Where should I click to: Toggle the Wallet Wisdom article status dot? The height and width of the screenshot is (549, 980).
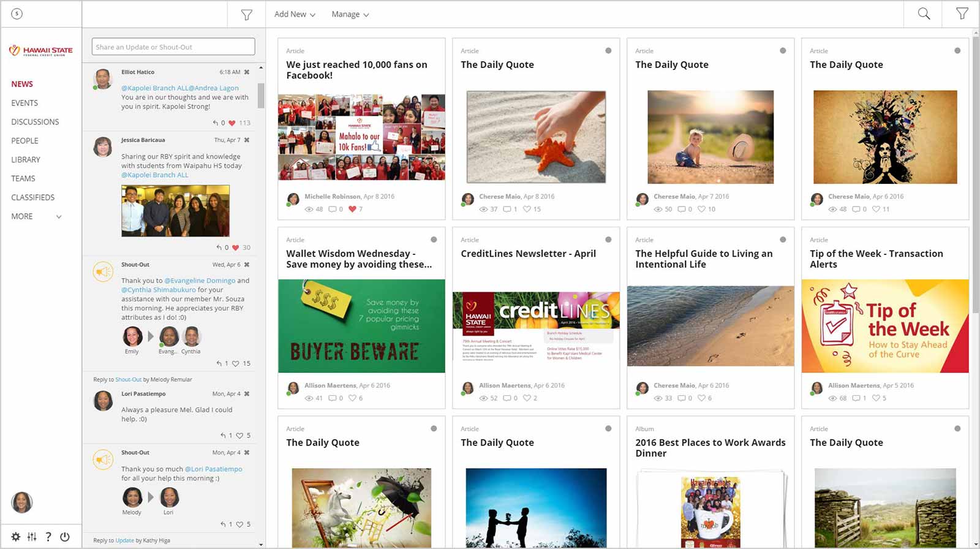coord(434,240)
